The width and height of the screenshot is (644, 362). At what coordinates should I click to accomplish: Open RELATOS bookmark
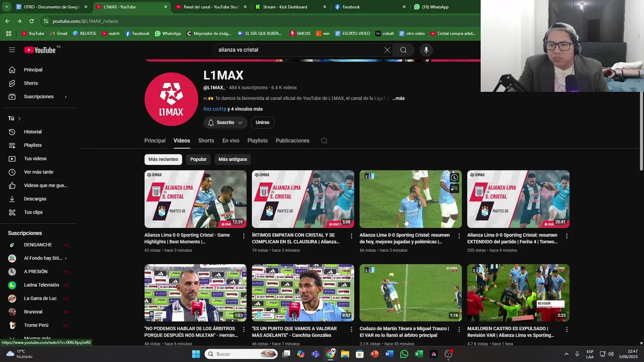point(84,34)
